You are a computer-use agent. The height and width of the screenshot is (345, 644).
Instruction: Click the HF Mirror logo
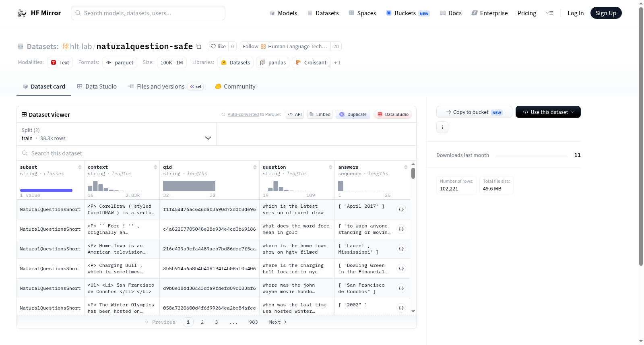[x=39, y=13]
